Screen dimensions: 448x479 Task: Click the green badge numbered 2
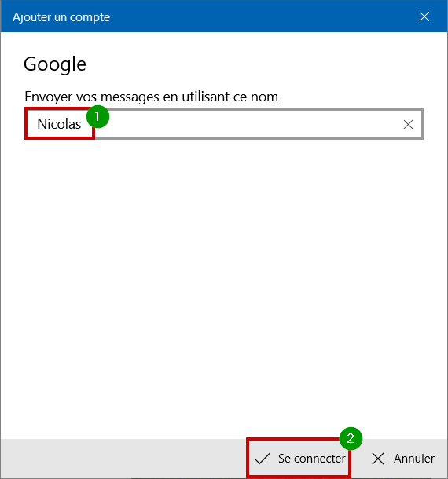pyautogui.click(x=351, y=438)
